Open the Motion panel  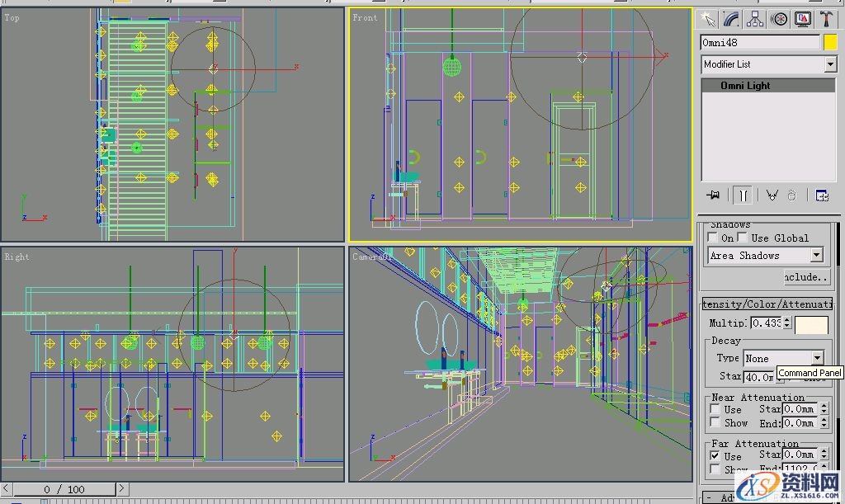click(x=780, y=18)
